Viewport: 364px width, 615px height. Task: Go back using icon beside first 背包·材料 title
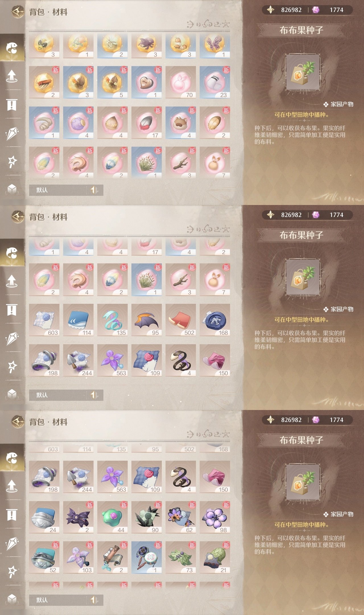(18, 12)
